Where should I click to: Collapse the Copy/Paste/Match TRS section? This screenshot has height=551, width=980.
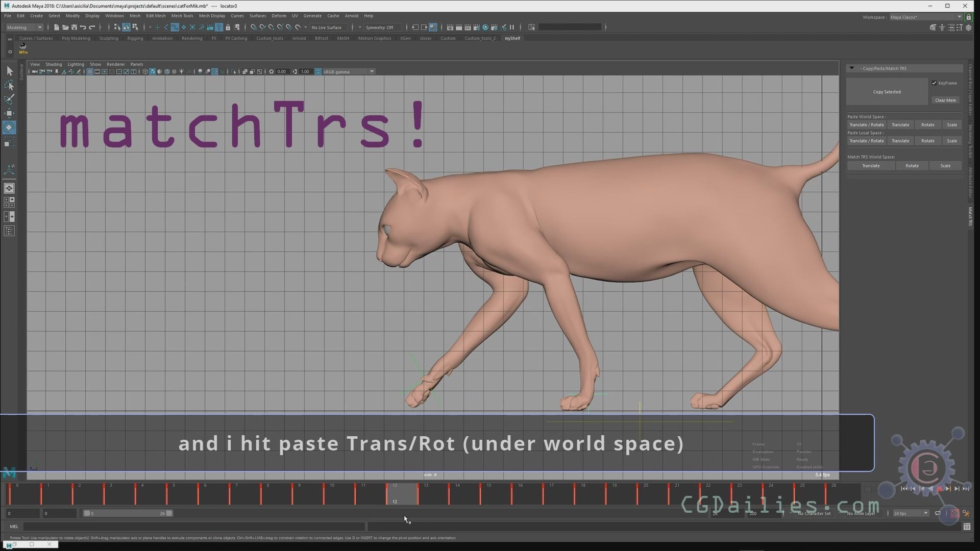pos(851,68)
